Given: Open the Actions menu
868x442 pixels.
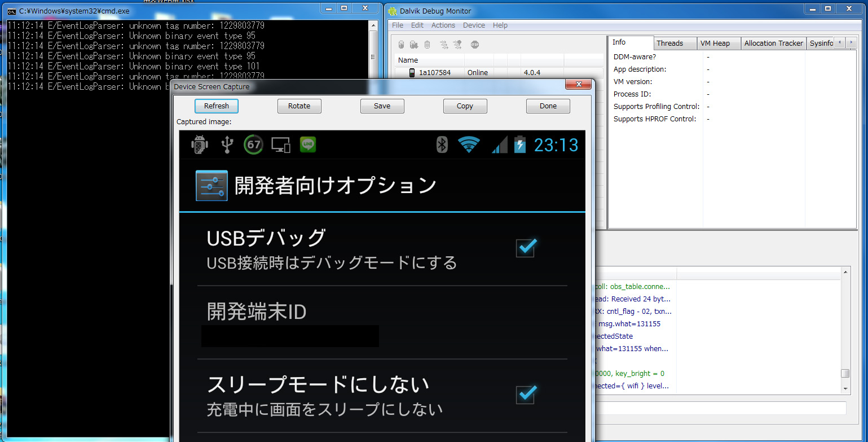Looking at the screenshot, I should pos(443,25).
